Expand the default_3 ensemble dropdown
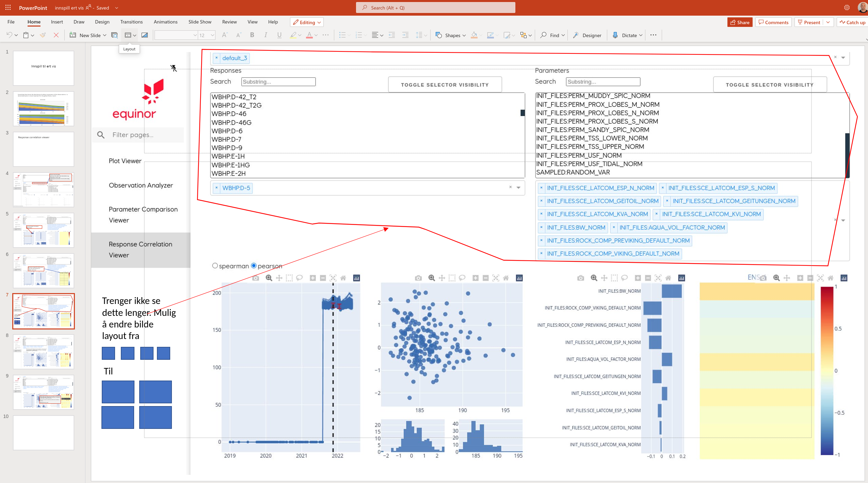Viewport: 868px width, 483px height. 843,58
